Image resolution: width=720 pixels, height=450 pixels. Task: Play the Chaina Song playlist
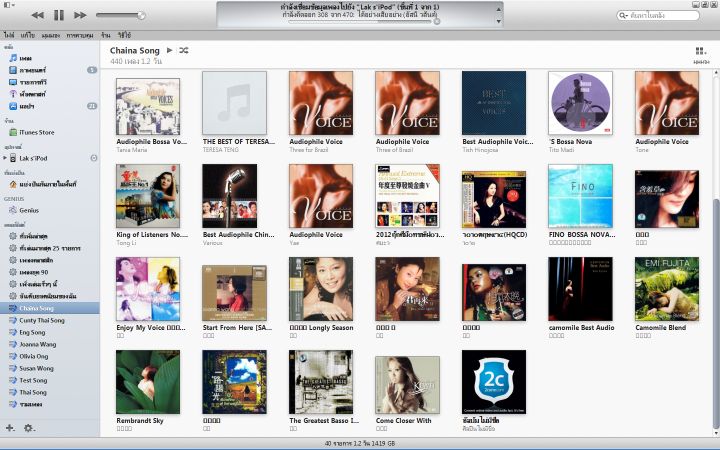click(x=169, y=50)
